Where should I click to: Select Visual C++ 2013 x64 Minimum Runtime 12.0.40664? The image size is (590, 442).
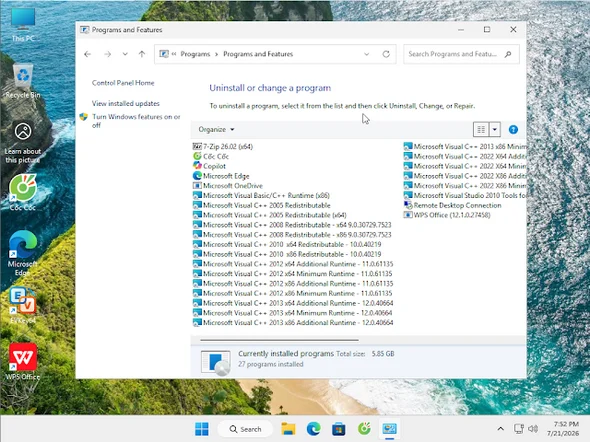[292, 313]
